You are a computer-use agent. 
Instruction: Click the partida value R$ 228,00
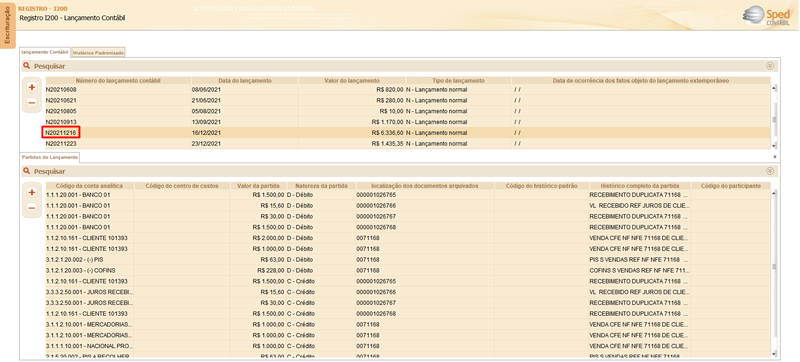tap(271, 270)
